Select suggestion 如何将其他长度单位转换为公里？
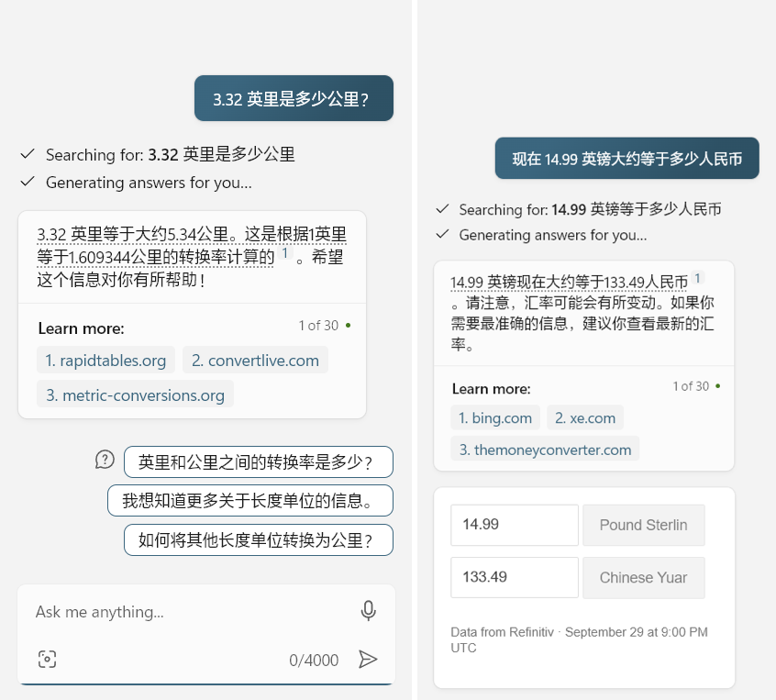The image size is (776, 700). 258,539
